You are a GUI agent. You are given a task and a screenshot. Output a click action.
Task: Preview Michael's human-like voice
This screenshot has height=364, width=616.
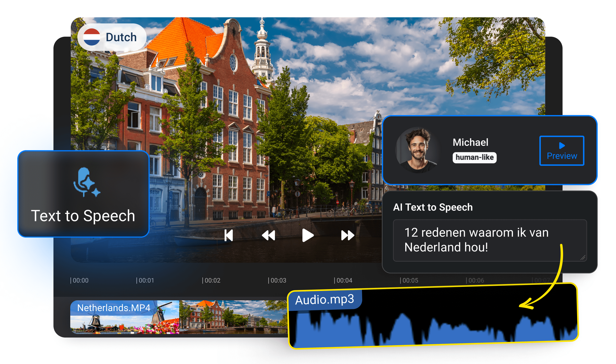[562, 151]
